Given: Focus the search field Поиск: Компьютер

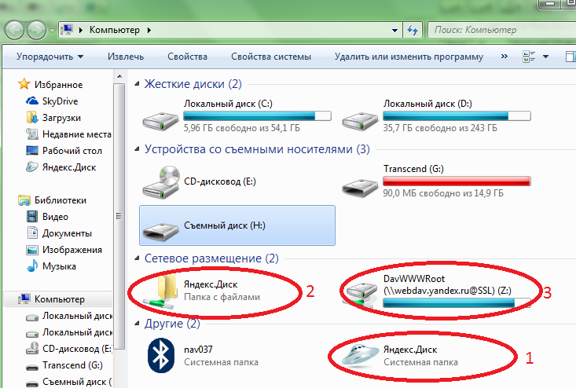Looking at the screenshot, I should point(502,30).
